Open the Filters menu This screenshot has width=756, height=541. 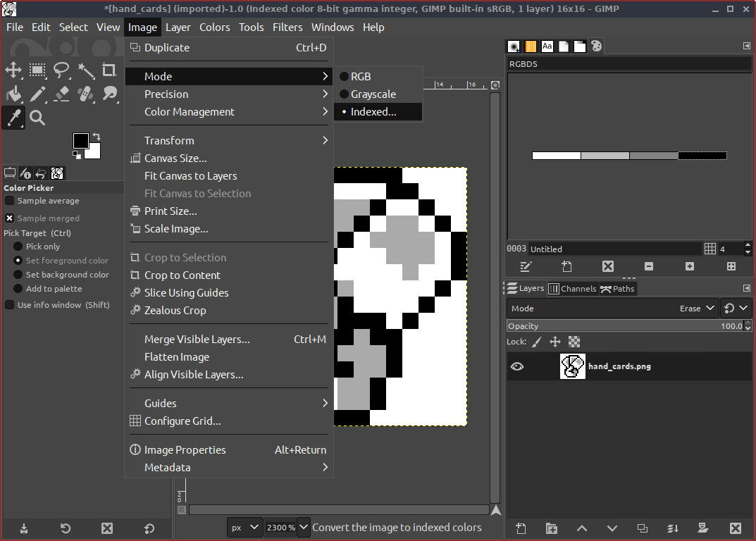pos(287,27)
